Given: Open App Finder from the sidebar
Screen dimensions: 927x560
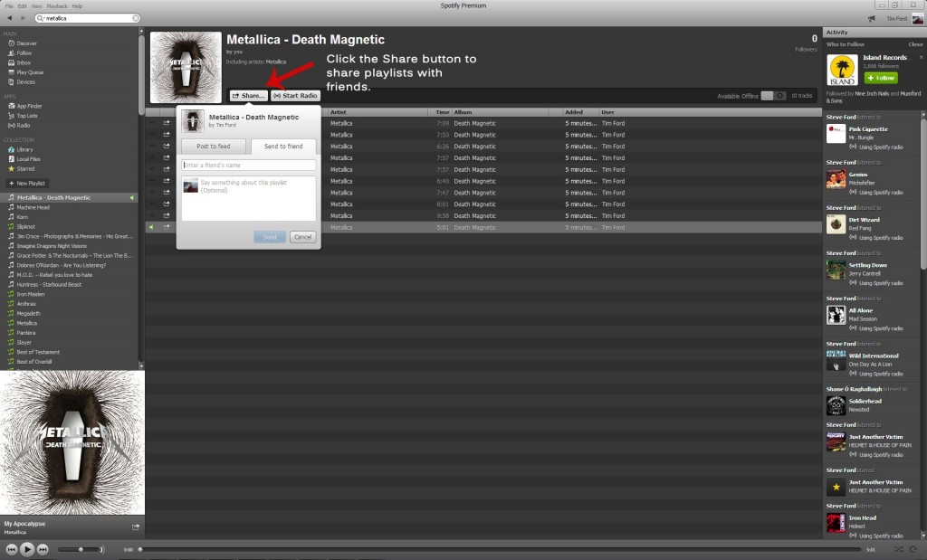Looking at the screenshot, I should click(x=29, y=106).
